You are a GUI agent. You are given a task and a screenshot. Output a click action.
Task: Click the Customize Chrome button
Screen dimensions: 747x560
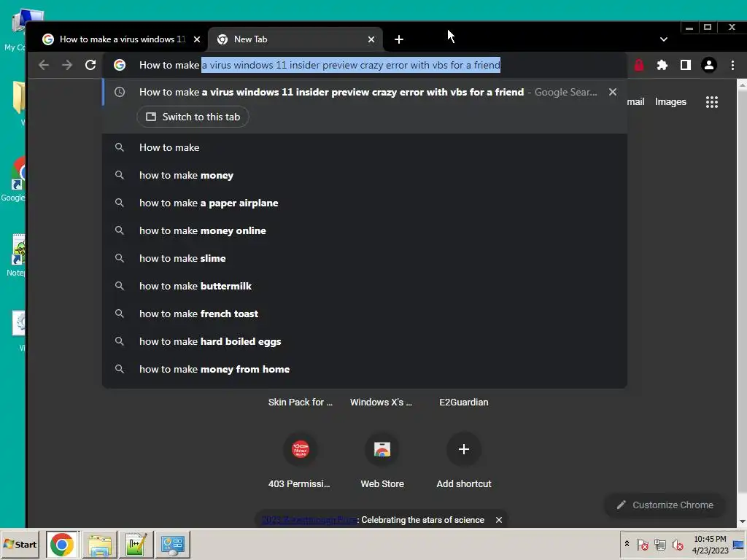(x=665, y=505)
